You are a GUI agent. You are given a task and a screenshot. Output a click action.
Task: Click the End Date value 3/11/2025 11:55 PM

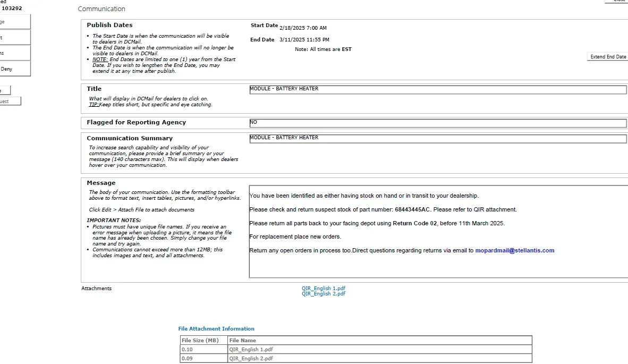304,40
